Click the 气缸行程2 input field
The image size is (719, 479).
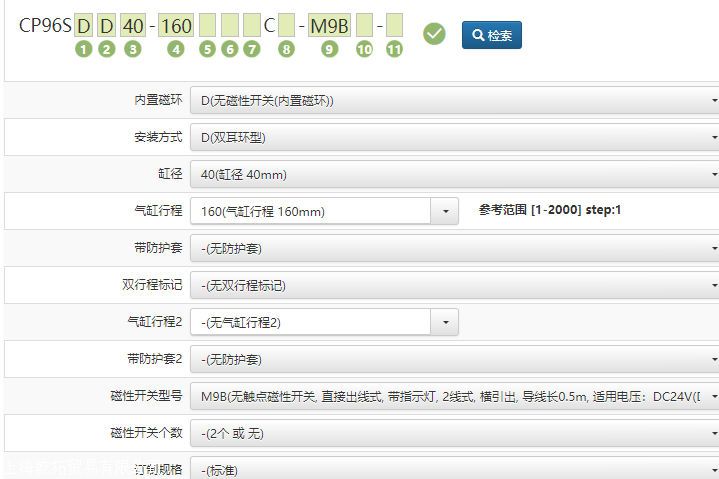(310, 322)
